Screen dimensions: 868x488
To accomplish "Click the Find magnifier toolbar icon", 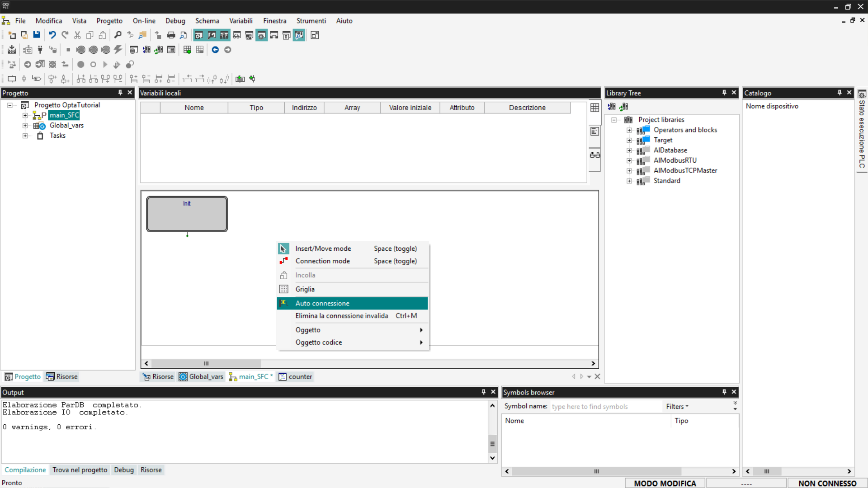I will [118, 35].
